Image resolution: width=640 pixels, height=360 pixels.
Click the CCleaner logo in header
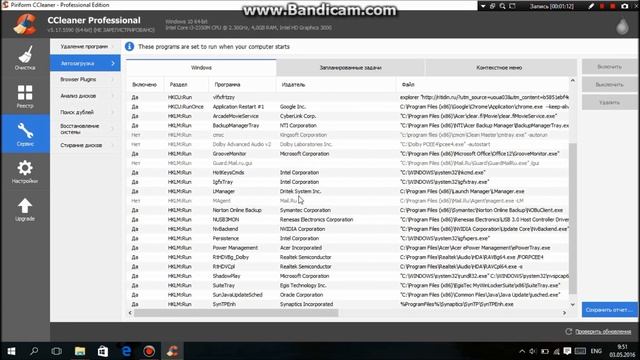tap(25, 24)
